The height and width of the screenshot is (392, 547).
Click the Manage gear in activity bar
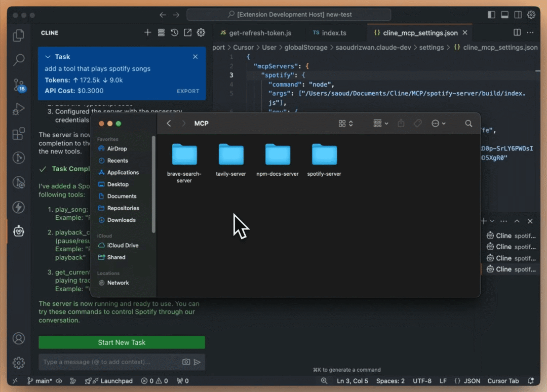click(19, 363)
